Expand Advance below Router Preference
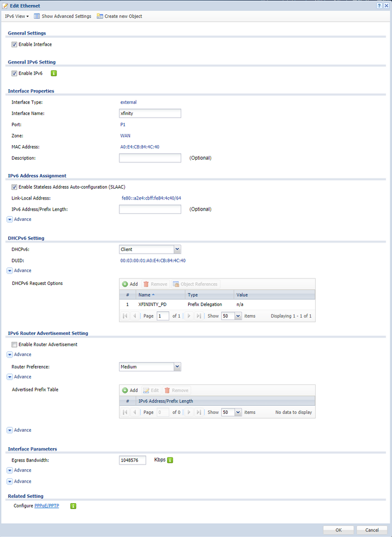This screenshot has height=537, width=392. (x=19, y=377)
